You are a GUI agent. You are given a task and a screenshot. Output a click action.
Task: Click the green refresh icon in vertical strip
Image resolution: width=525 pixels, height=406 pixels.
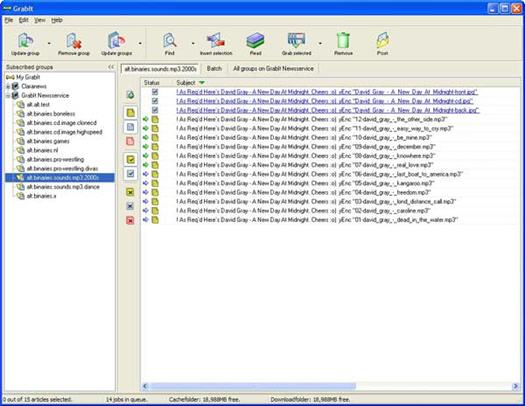click(130, 95)
